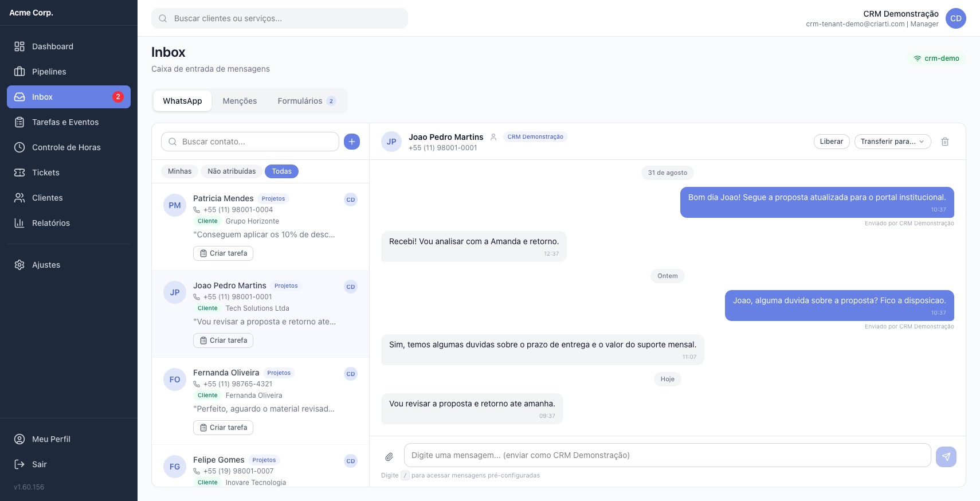Click Cliente tag on Grupo Horizonte row
Viewport: 980px width, 501px height.
pyautogui.click(x=207, y=221)
